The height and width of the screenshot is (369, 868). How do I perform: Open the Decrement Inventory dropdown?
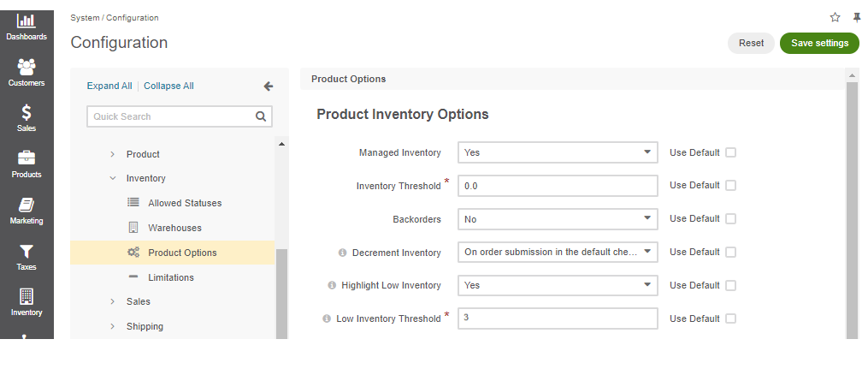point(558,252)
